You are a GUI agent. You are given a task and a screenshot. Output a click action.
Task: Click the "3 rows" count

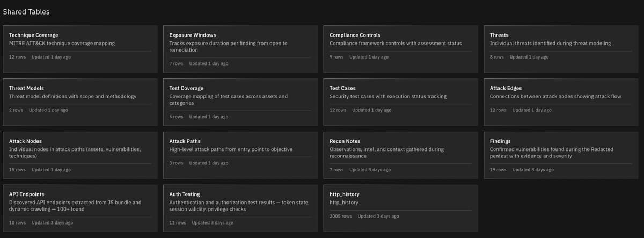pos(176,163)
